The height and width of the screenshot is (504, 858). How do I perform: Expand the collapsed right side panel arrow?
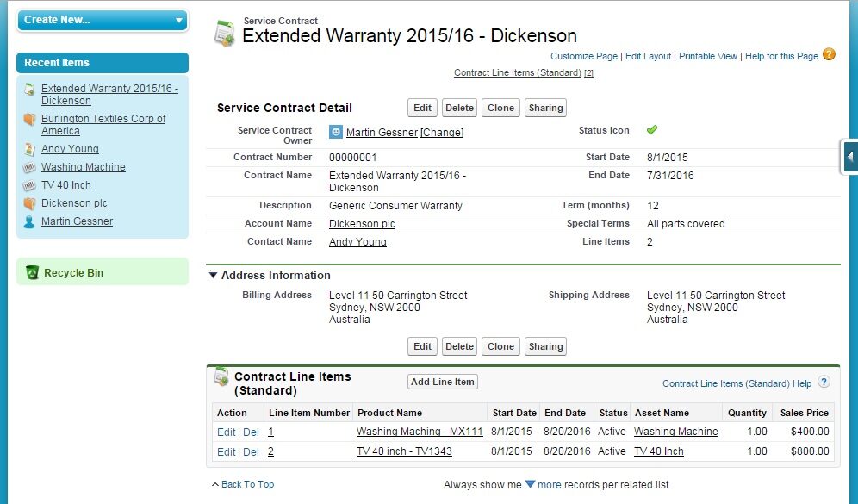pyautogui.click(x=850, y=157)
